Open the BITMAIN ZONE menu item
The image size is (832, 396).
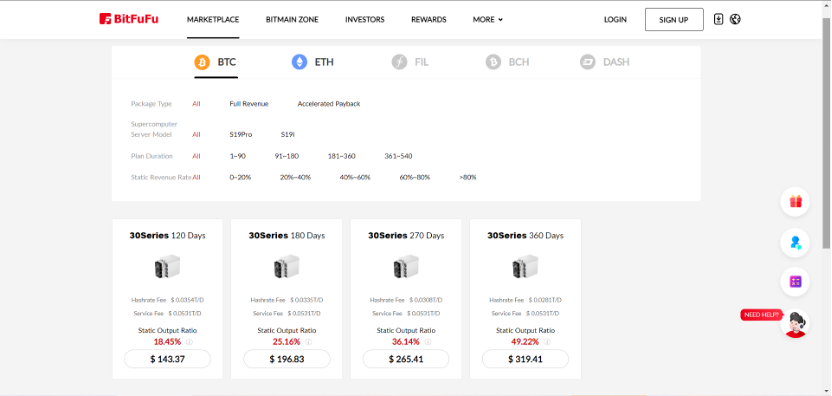click(x=292, y=20)
